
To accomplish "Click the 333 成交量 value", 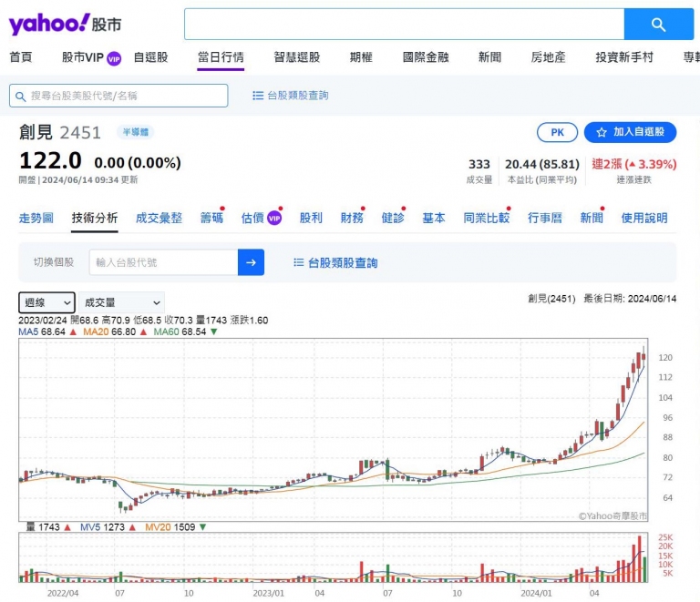I will click(x=479, y=165).
